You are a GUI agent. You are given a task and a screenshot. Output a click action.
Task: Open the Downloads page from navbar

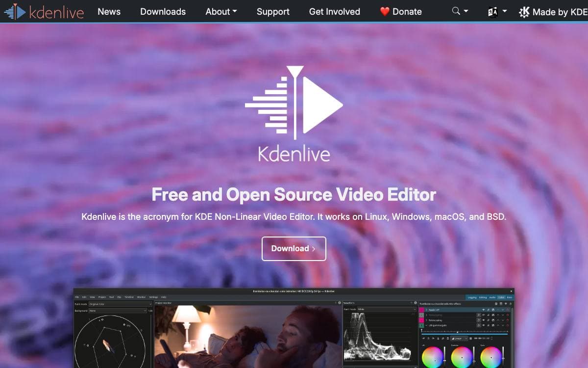(163, 11)
